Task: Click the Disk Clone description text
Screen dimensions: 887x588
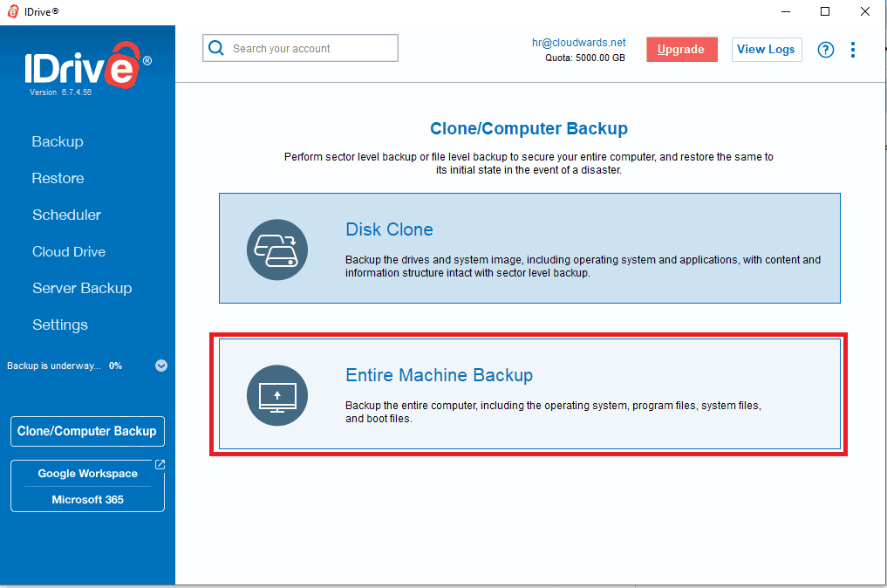Action: 583,266
